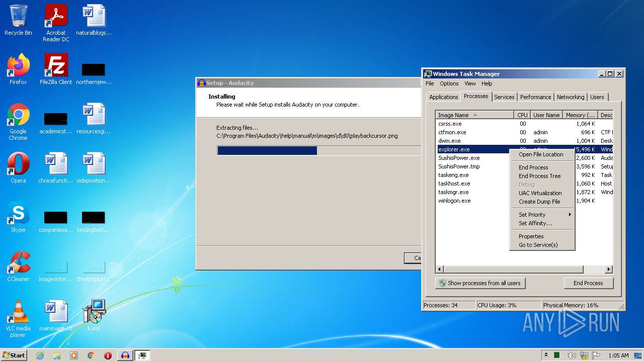Launch Firefox from the desktop
Image resolution: width=644 pixels, height=362 pixels.
click(x=18, y=69)
